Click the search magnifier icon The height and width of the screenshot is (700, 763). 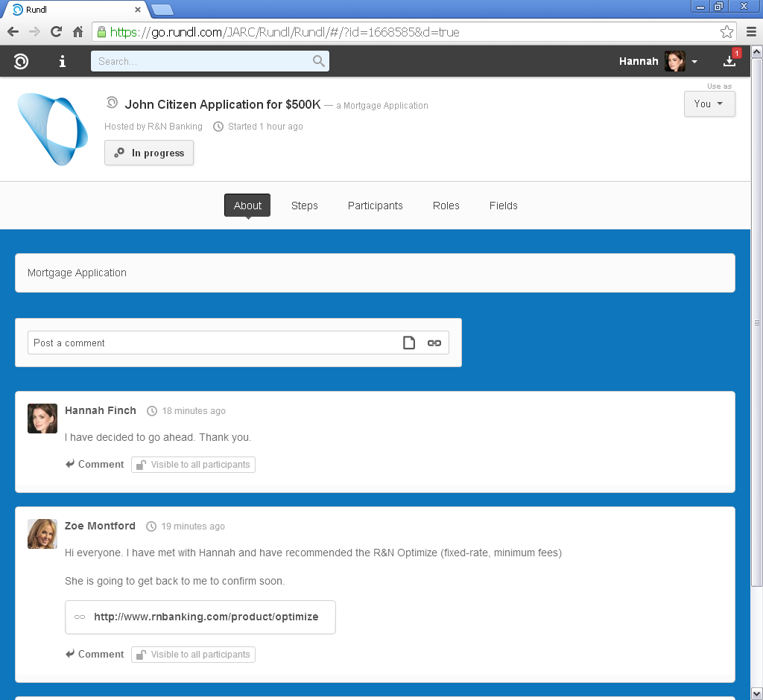click(x=318, y=61)
